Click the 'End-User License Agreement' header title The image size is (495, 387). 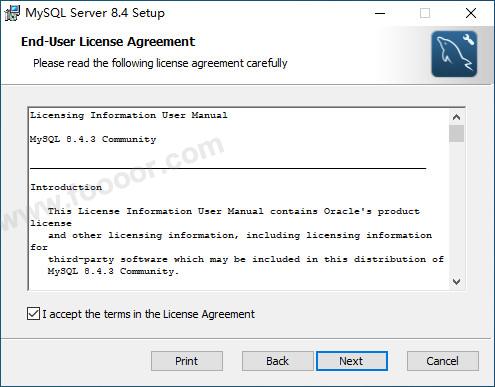(x=108, y=42)
